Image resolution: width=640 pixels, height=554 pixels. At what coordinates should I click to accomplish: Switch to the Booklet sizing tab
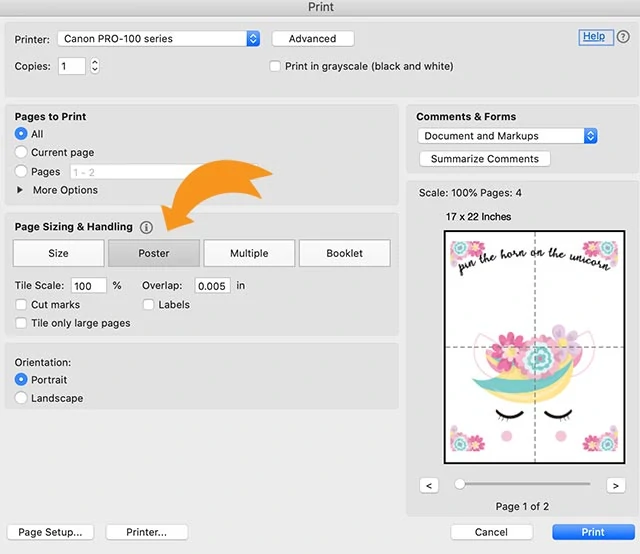pyautogui.click(x=344, y=253)
